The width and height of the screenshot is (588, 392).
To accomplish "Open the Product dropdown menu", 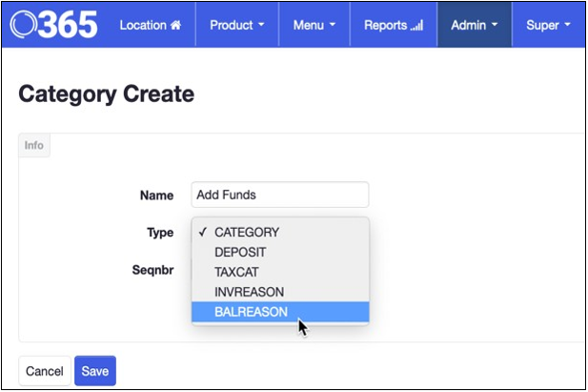I will (236, 25).
